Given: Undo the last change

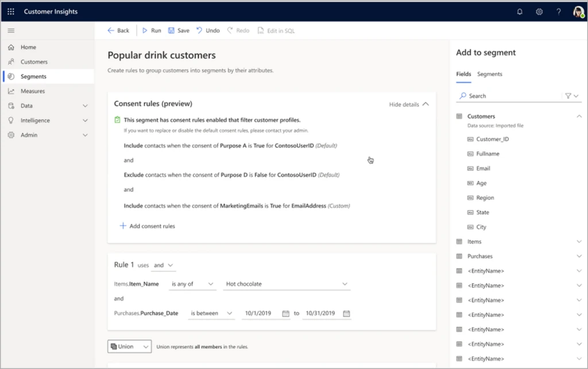Looking at the screenshot, I should [208, 31].
